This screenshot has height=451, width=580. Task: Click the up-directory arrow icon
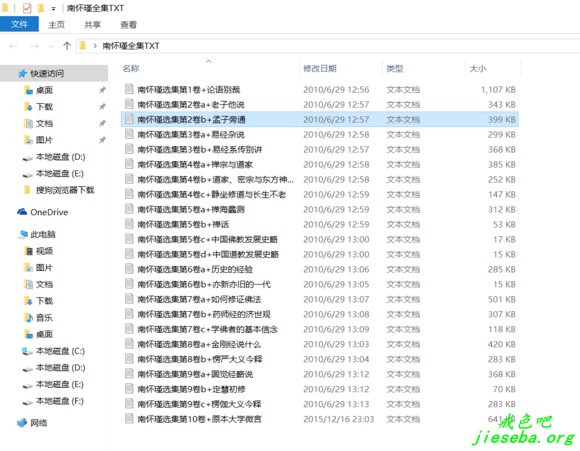click(x=67, y=46)
